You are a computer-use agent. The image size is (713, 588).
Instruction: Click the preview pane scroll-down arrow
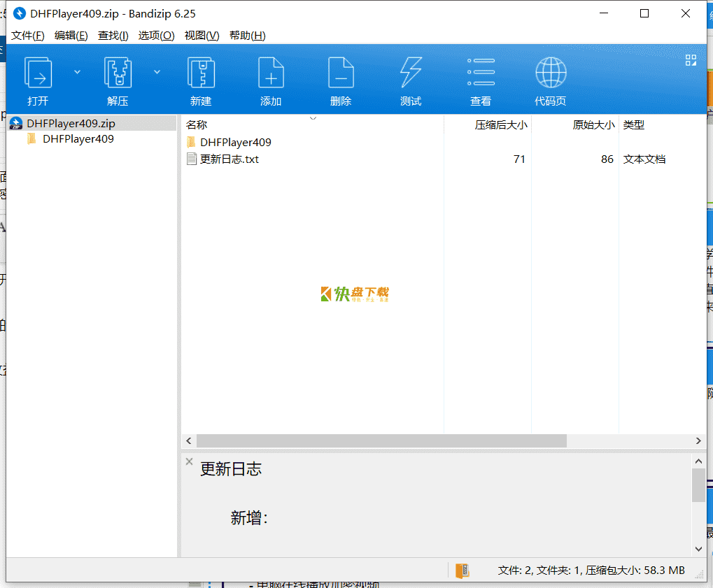698,549
